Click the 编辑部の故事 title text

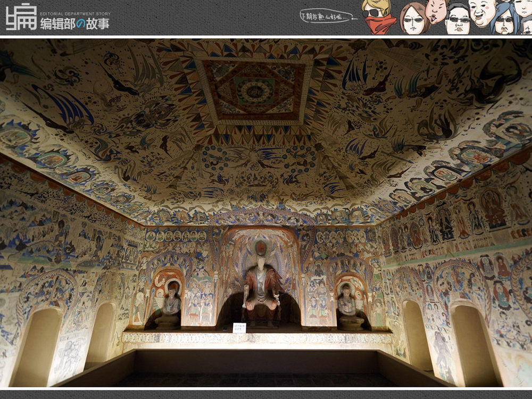coord(74,24)
